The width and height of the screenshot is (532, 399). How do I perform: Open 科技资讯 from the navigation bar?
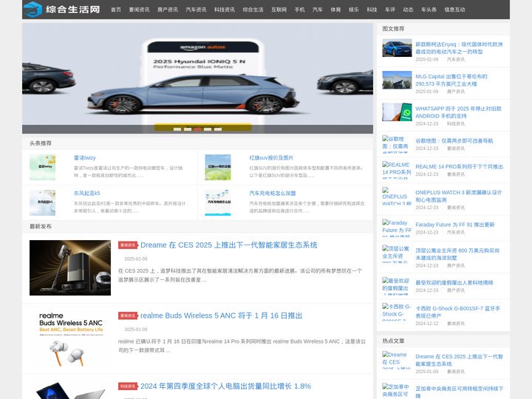click(225, 10)
